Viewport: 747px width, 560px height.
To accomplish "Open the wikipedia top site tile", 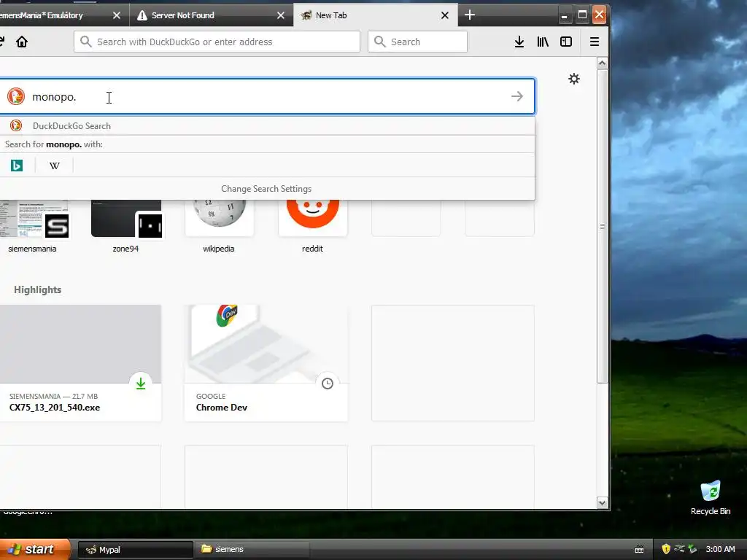I will (219, 226).
